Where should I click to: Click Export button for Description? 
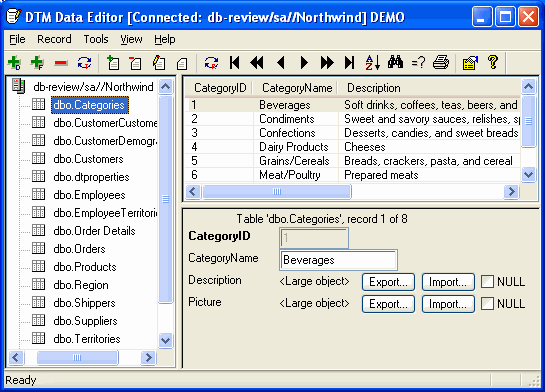(388, 282)
